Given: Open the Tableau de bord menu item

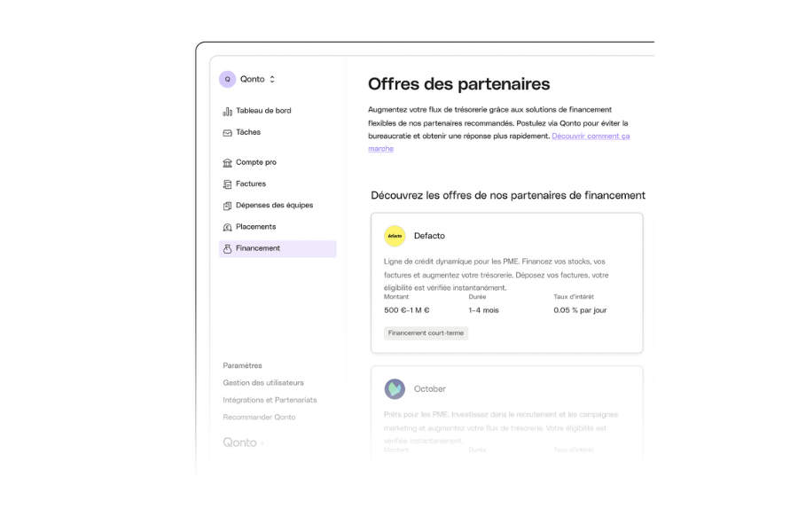Looking at the screenshot, I should coord(262,111).
